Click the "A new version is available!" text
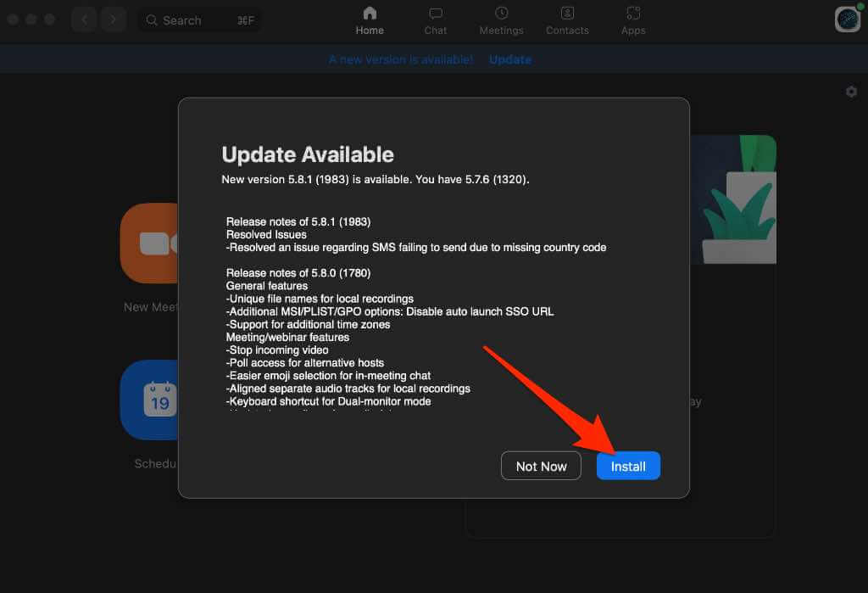Screen dimensions: 868x593 tap(401, 59)
